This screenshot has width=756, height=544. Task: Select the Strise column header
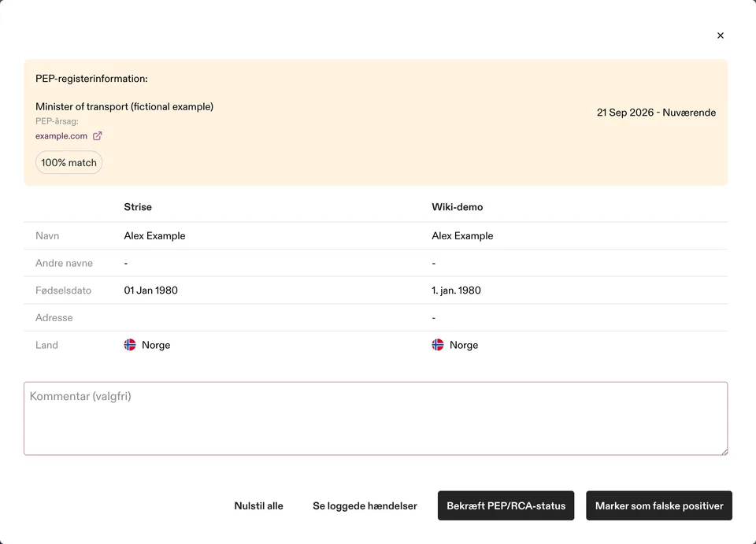click(138, 207)
